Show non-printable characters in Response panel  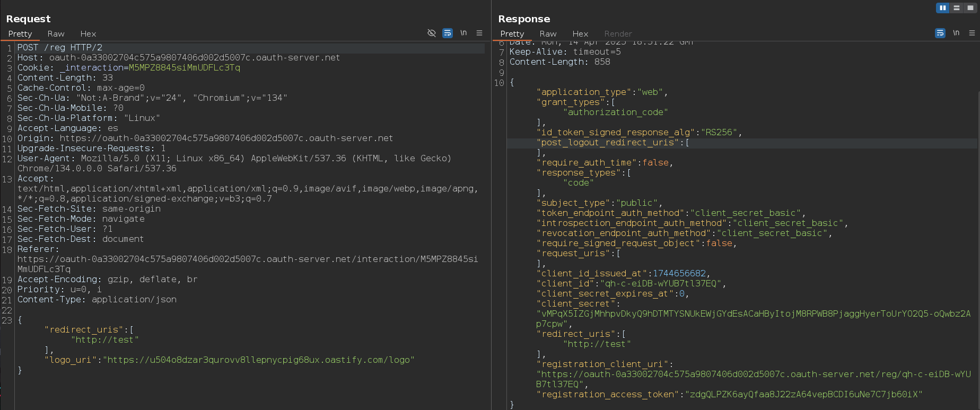click(956, 33)
